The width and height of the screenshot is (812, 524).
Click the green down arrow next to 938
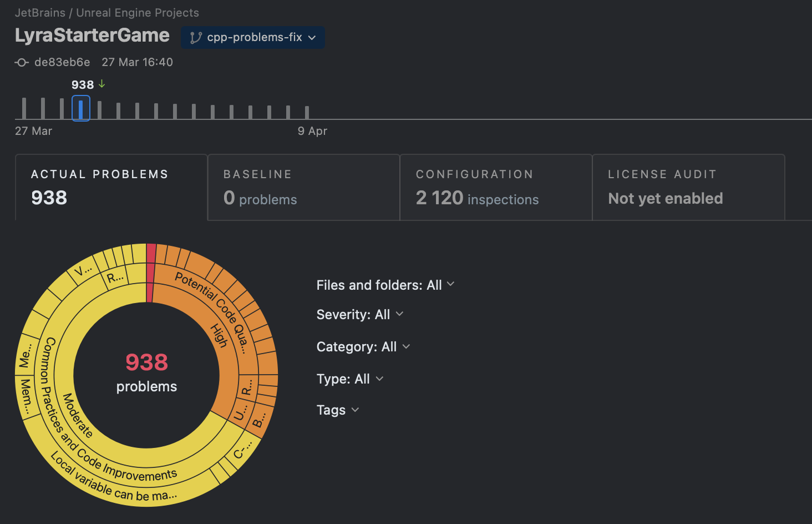(x=102, y=84)
